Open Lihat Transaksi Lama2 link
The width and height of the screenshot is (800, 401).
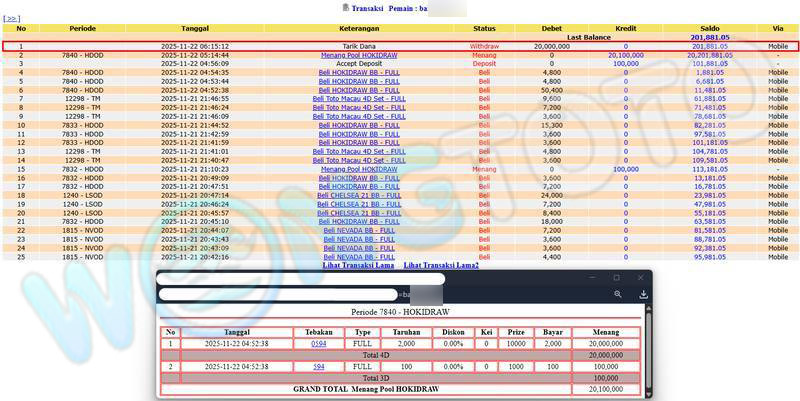tap(441, 265)
